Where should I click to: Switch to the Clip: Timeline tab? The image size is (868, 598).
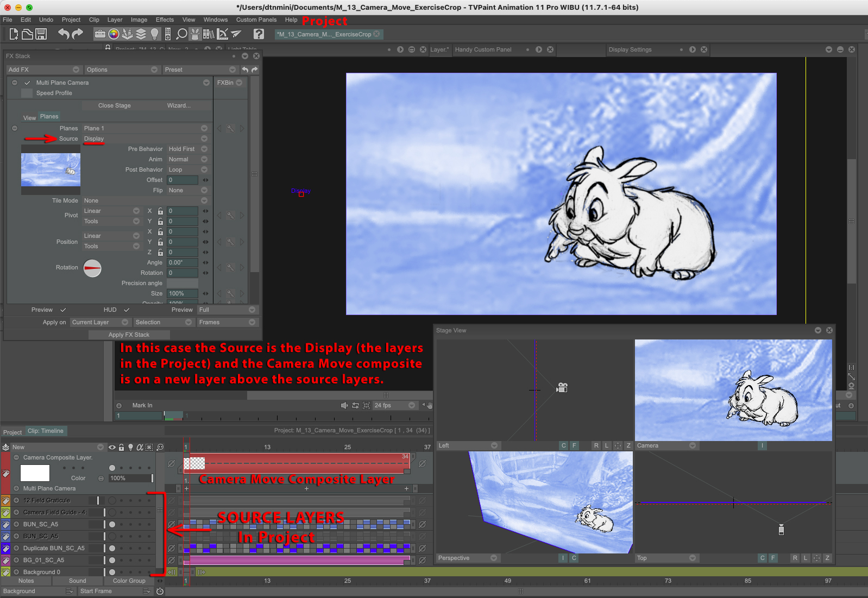pyautogui.click(x=46, y=431)
